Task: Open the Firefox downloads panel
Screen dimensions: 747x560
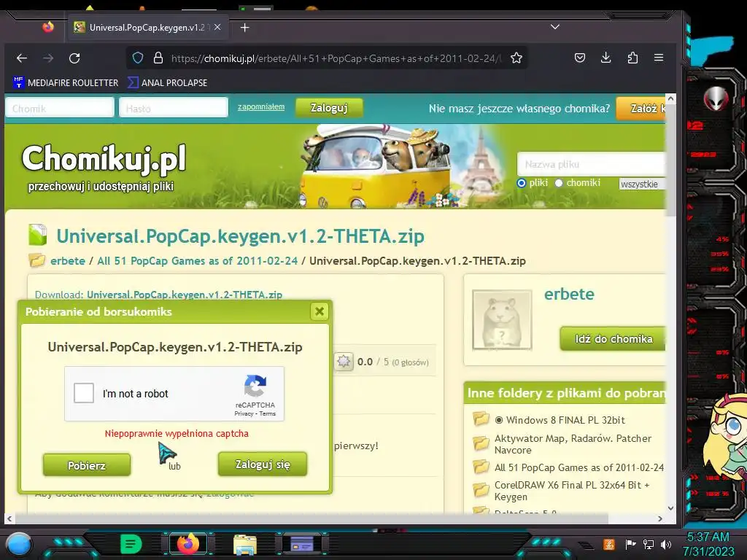Action: tap(606, 58)
